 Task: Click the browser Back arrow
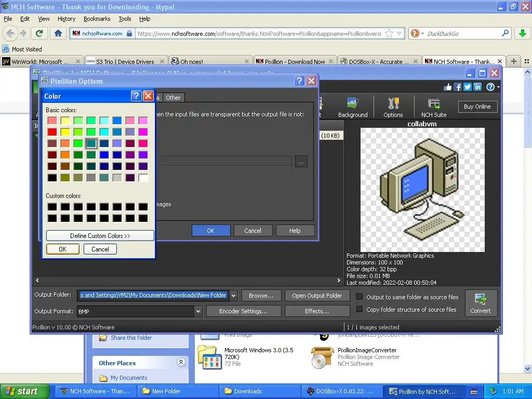(10, 33)
